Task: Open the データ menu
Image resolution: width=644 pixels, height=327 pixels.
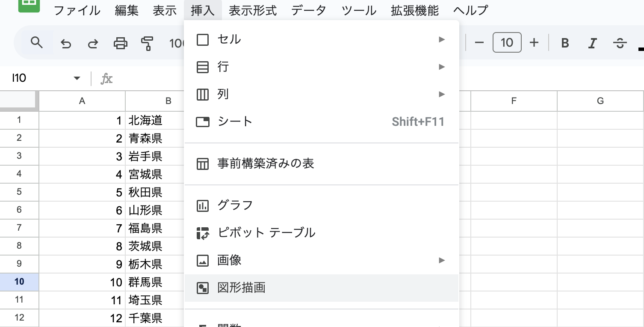Action: click(309, 10)
